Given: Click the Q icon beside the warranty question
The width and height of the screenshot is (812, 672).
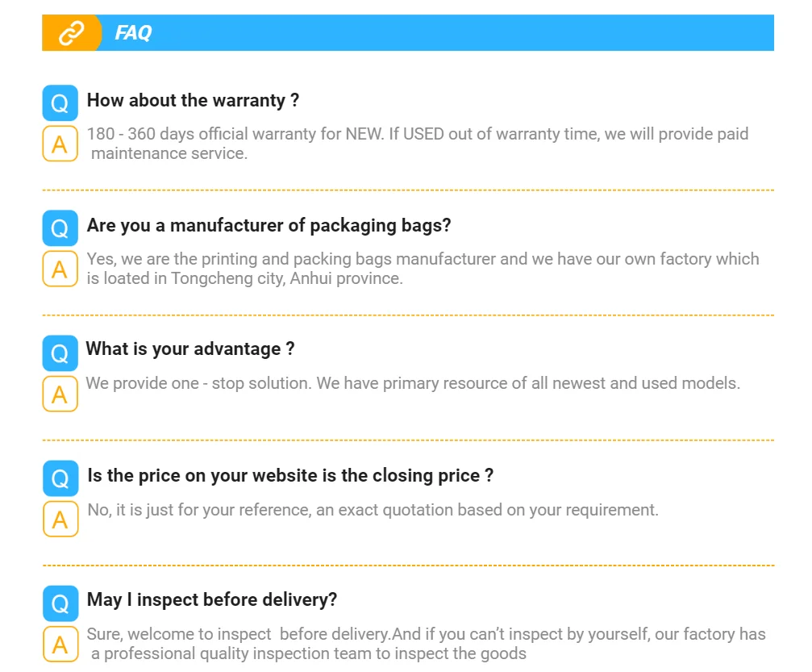Looking at the screenshot, I should pyautogui.click(x=60, y=102).
